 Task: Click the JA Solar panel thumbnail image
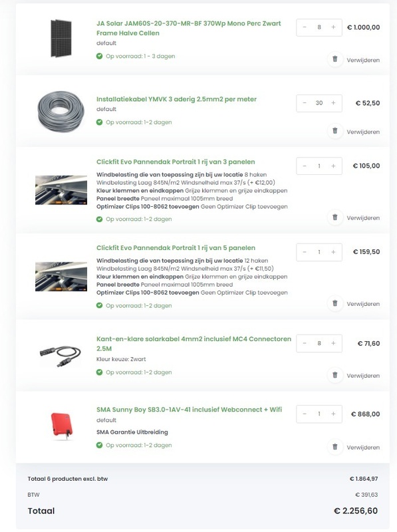(61, 37)
